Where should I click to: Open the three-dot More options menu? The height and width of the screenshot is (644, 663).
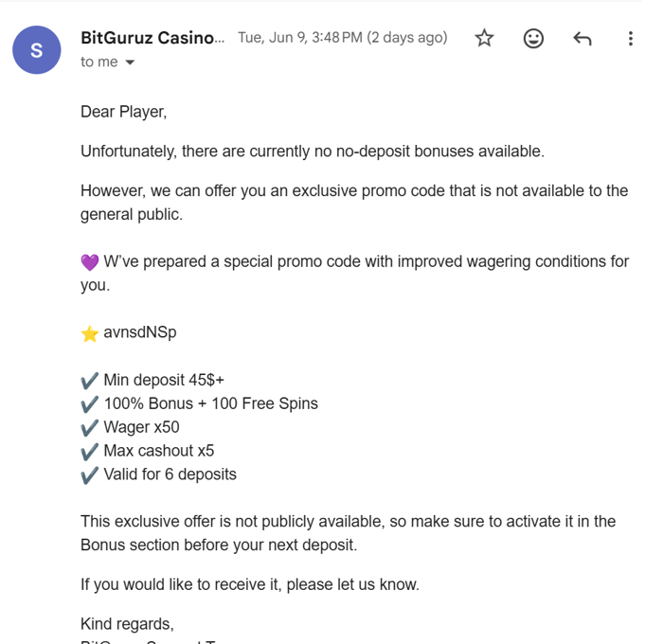tap(631, 39)
